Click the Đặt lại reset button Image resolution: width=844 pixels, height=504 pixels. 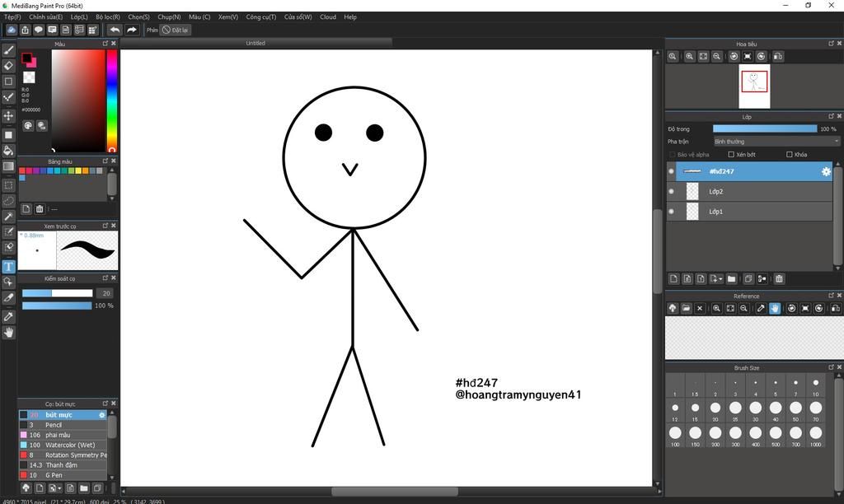click(x=176, y=30)
